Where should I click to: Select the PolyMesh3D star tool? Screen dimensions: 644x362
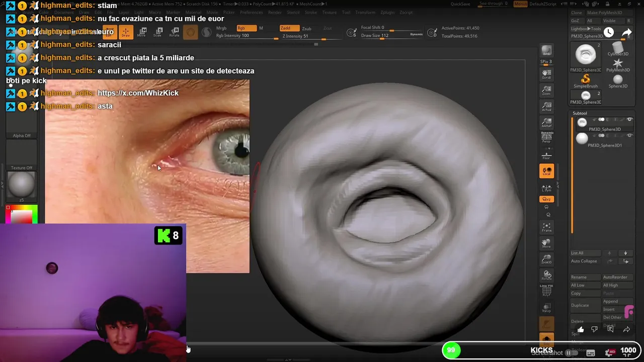(618, 65)
